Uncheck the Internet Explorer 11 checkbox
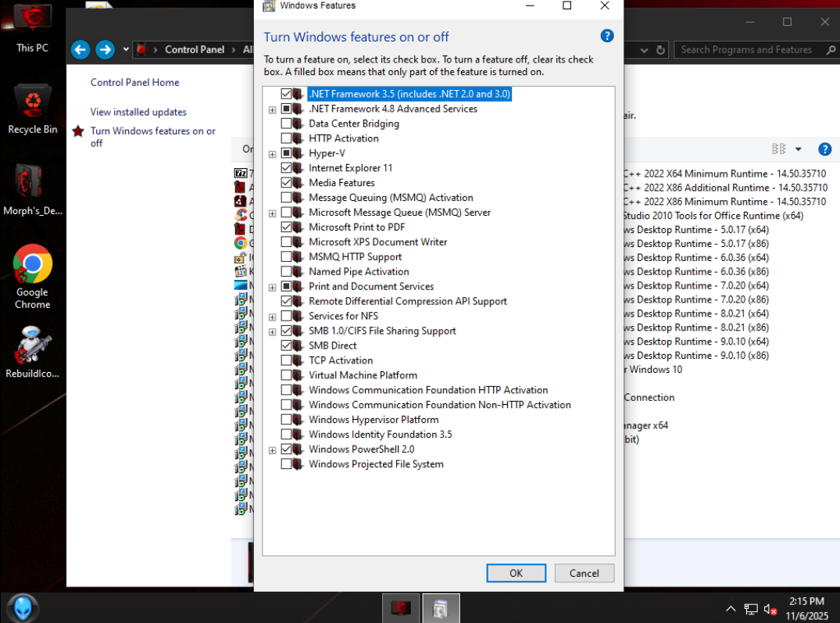 (286, 167)
